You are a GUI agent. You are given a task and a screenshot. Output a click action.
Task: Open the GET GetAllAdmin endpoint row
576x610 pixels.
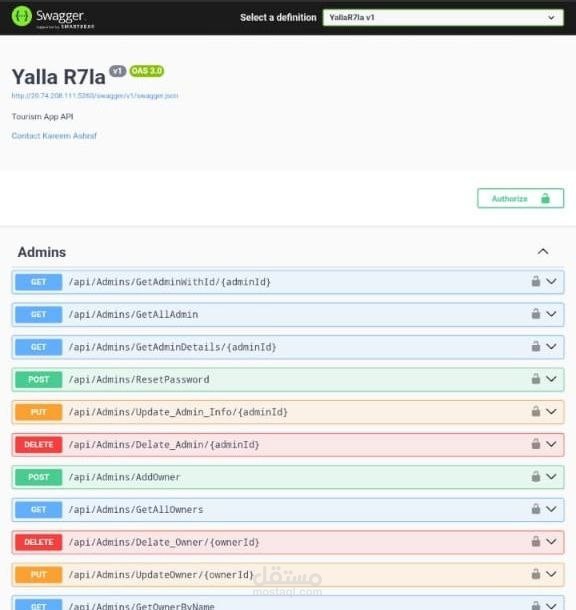(288, 314)
